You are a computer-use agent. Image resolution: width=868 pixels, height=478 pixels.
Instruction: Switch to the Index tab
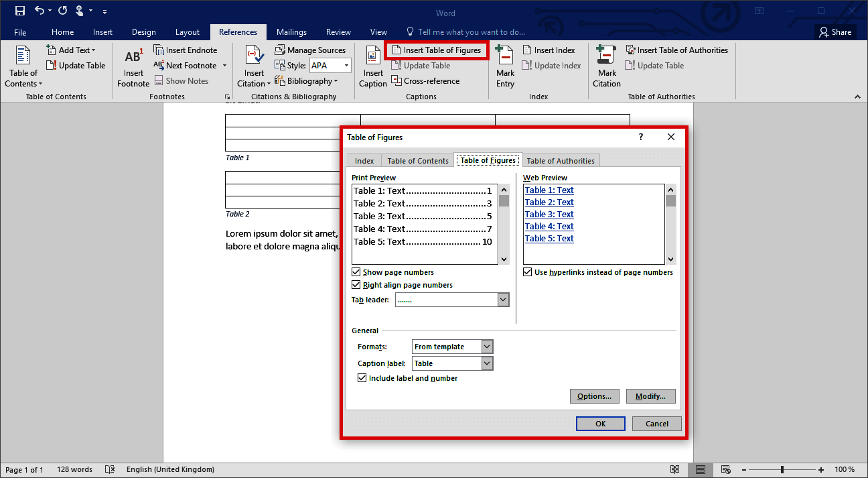(x=364, y=160)
